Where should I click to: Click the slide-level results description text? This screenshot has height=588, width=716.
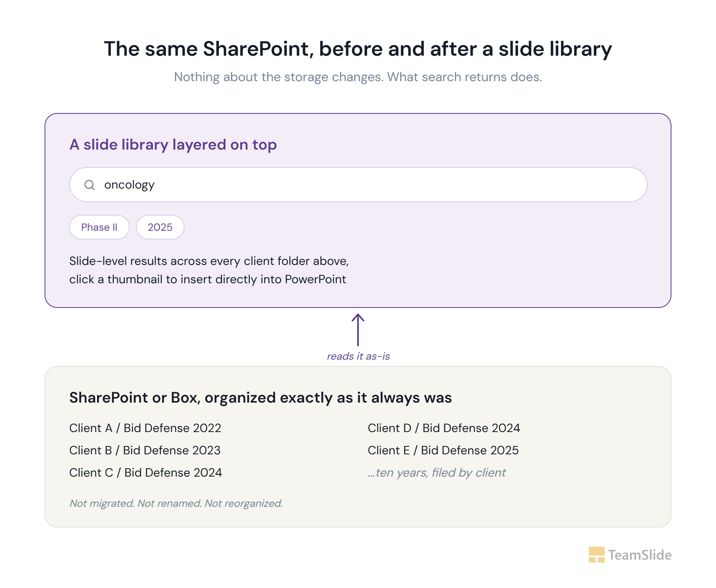[209, 270]
